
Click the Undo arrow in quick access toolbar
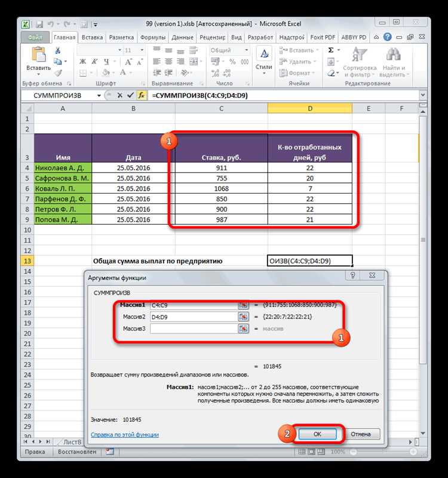[x=51, y=24]
